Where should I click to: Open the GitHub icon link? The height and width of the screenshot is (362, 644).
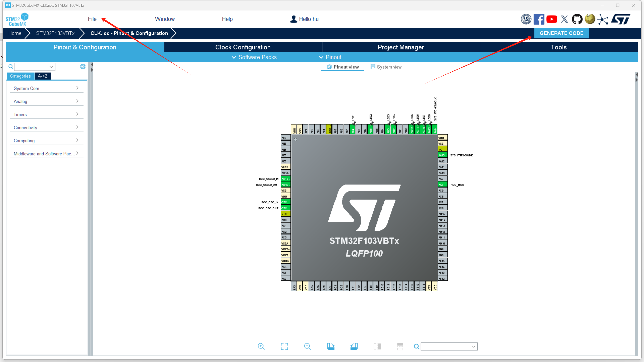coord(577,19)
